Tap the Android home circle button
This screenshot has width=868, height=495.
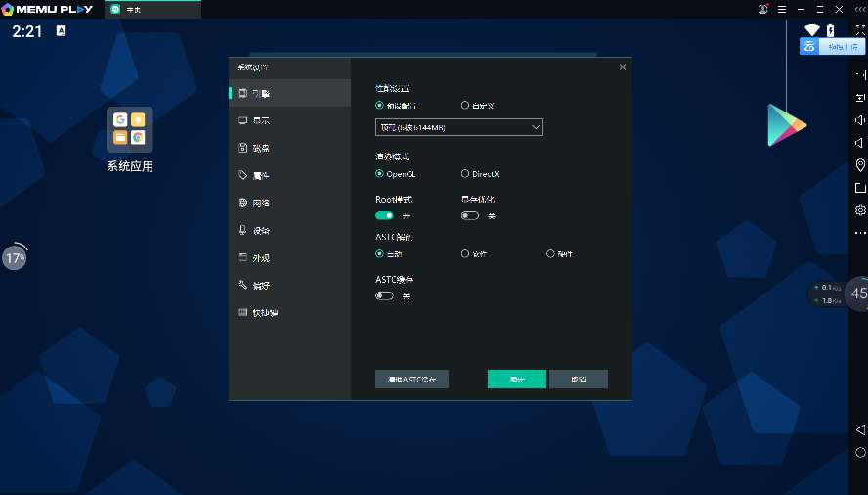[860, 452]
